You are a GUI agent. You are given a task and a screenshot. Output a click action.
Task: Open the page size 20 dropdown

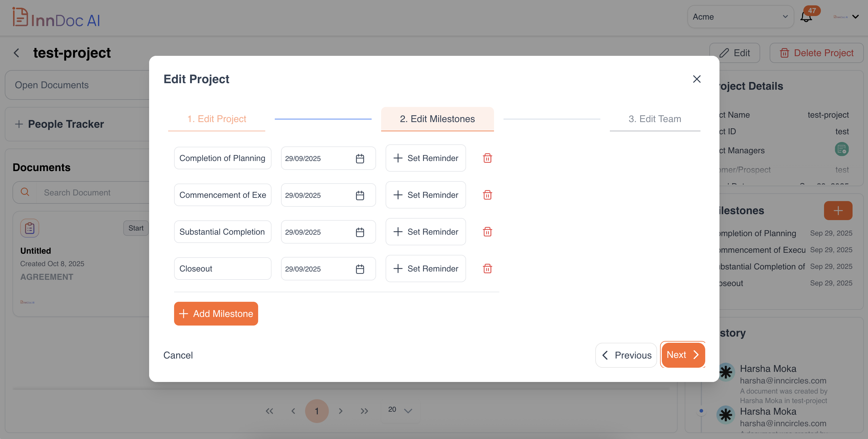click(x=400, y=410)
